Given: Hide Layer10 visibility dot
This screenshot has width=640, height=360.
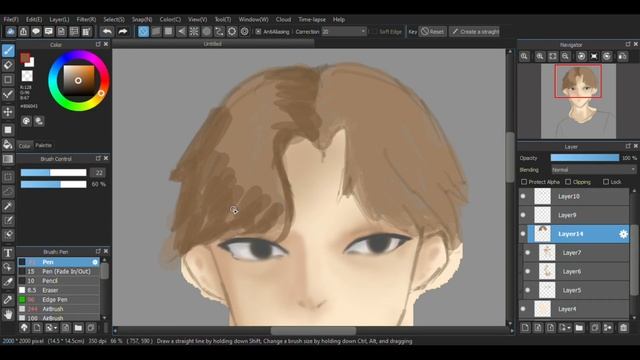Looking at the screenshot, I should 523,196.
